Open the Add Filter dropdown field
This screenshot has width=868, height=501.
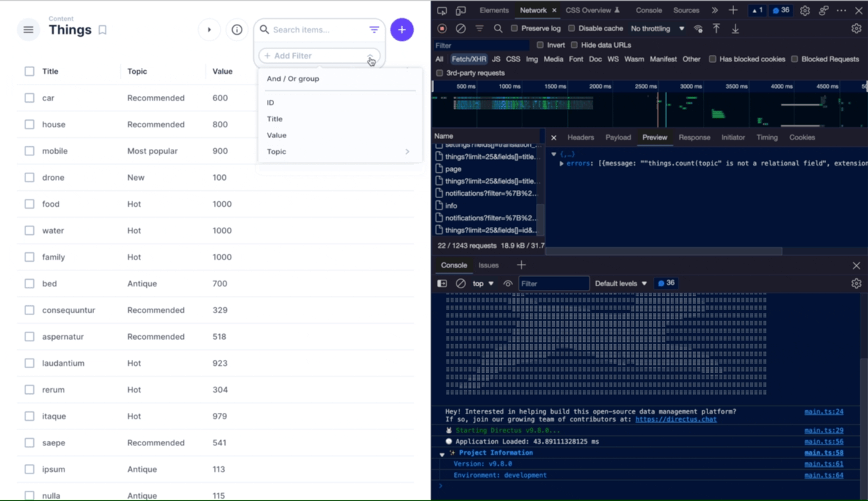pos(319,56)
